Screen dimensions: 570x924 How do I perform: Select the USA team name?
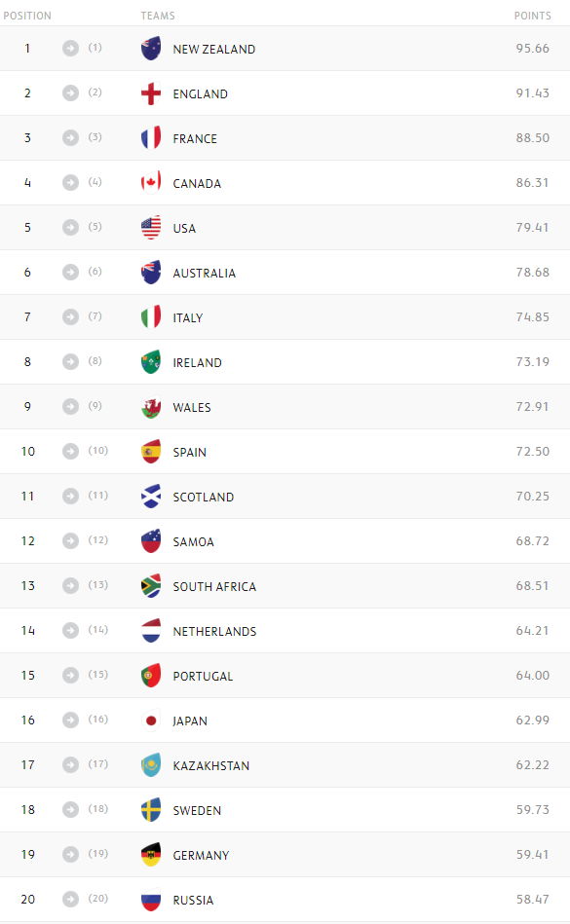tap(184, 228)
